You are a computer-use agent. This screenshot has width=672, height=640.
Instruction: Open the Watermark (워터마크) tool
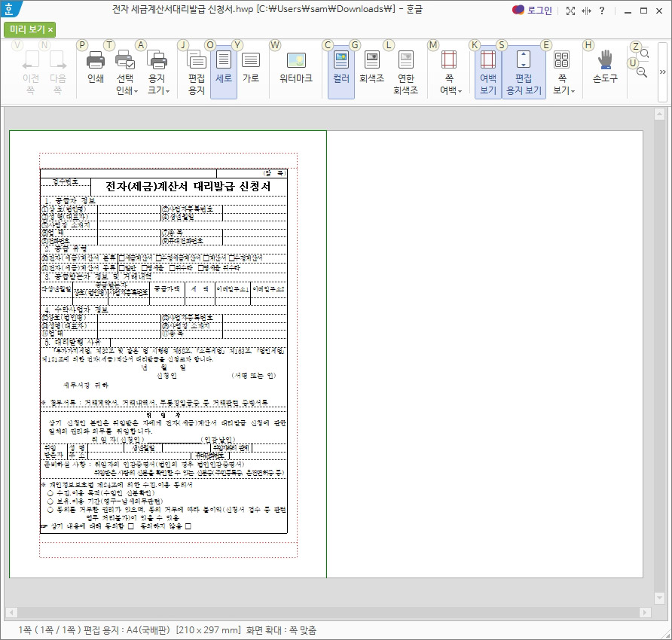coord(296,68)
